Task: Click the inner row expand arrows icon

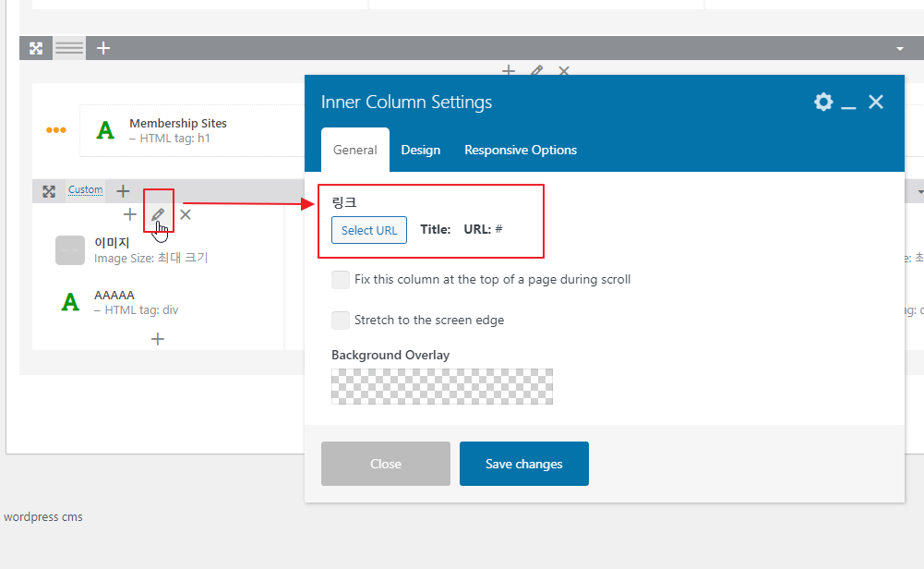Action: (49, 191)
